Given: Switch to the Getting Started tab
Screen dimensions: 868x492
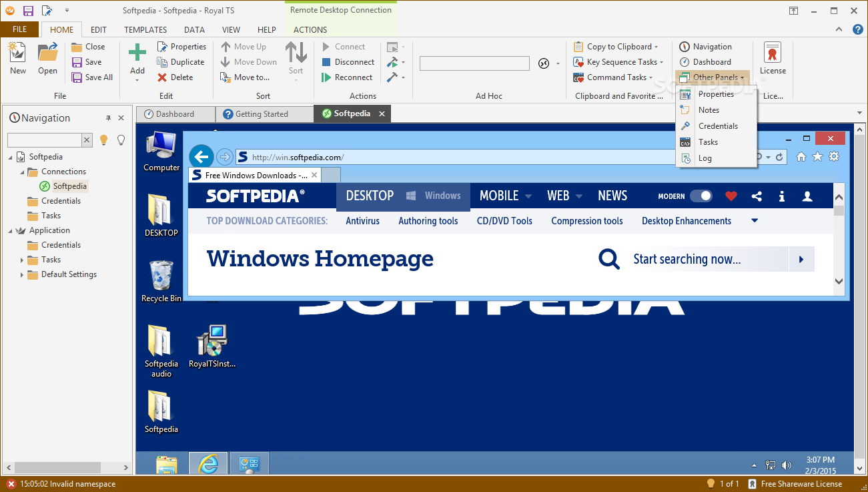Looking at the screenshot, I should pyautogui.click(x=264, y=114).
